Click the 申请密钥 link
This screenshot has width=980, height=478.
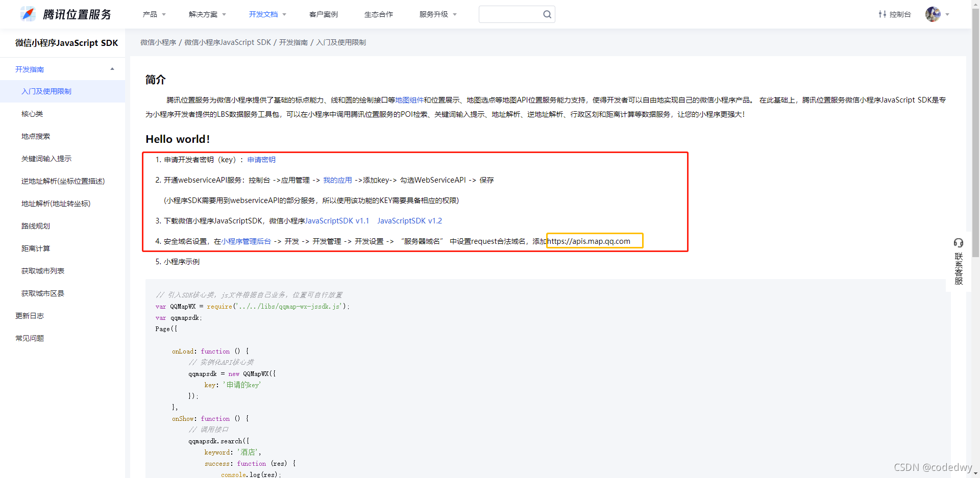click(261, 159)
